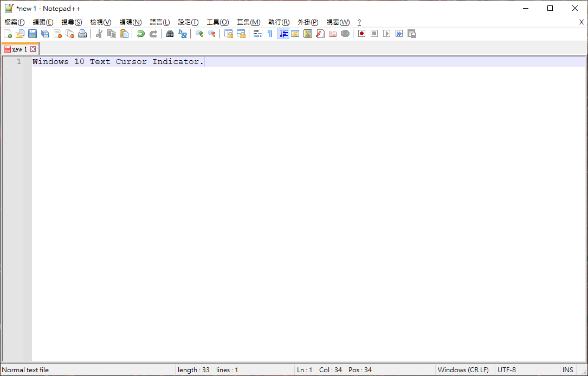Screen dimensions: 588x376
Task: Open the 編碼(N) menu
Action: [x=131, y=22]
